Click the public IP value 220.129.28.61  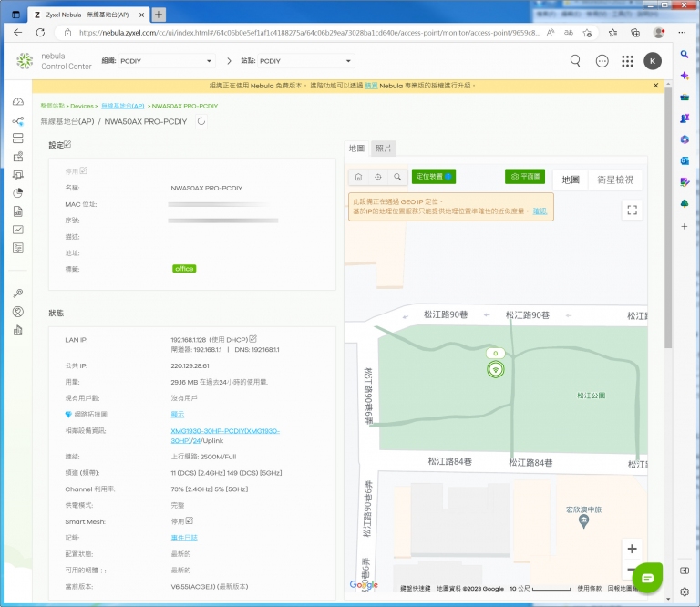point(190,366)
